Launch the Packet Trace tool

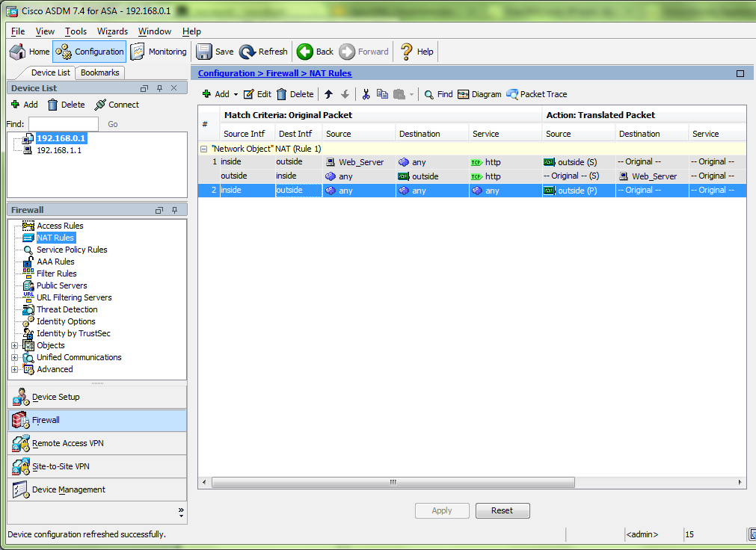[x=537, y=94]
